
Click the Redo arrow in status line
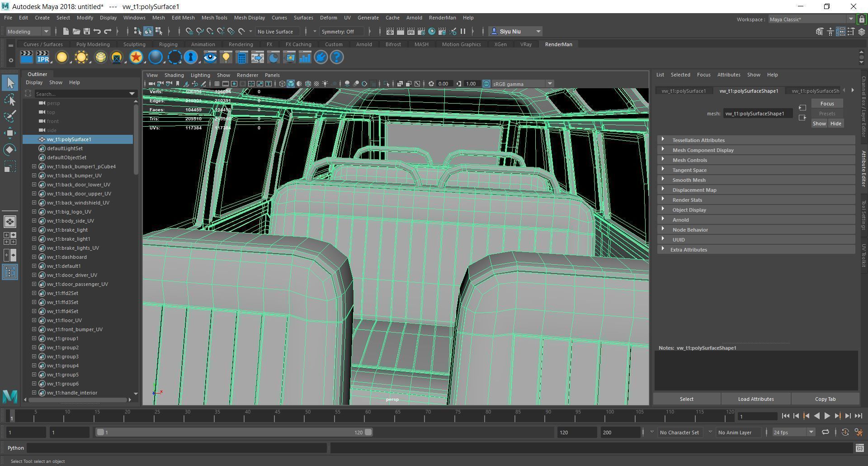click(x=108, y=31)
